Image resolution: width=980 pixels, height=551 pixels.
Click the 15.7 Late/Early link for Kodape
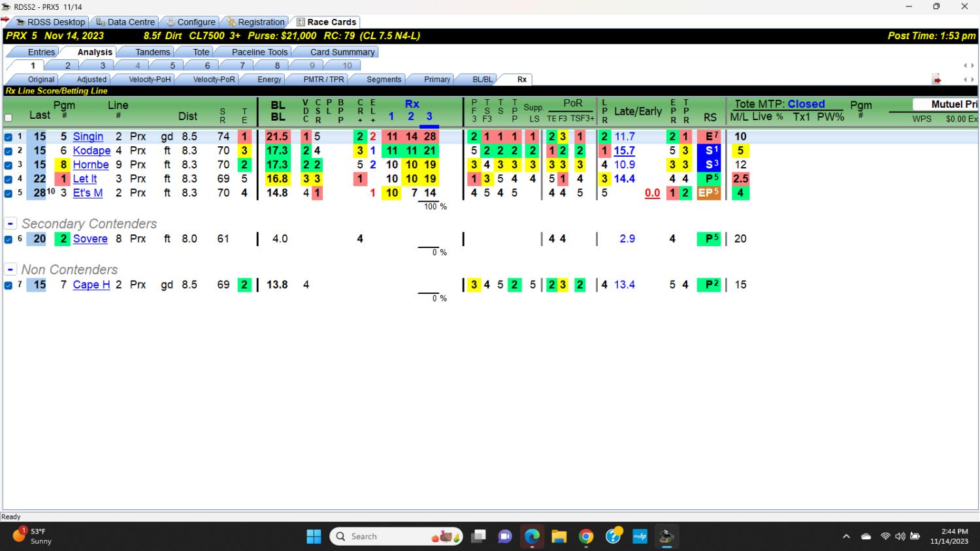pos(624,151)
